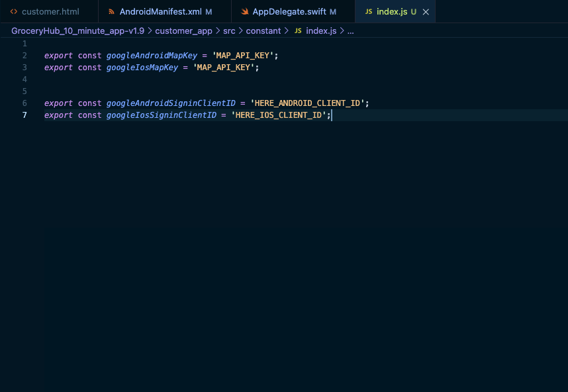Click the 'HERE_IOS_CLIENT_ID' string
The width and height of the screenshot is (568, 392).
point(279,115)
